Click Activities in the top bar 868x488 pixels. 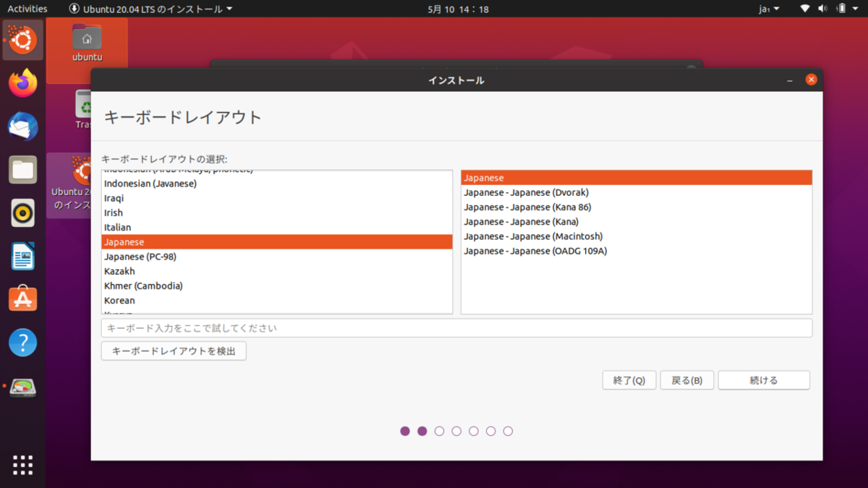click(27, 8)
